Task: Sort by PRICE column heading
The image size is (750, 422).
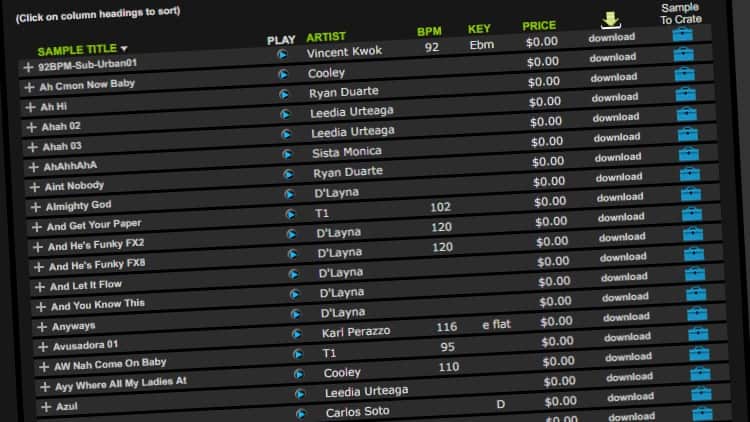Action: click(539, 26)
